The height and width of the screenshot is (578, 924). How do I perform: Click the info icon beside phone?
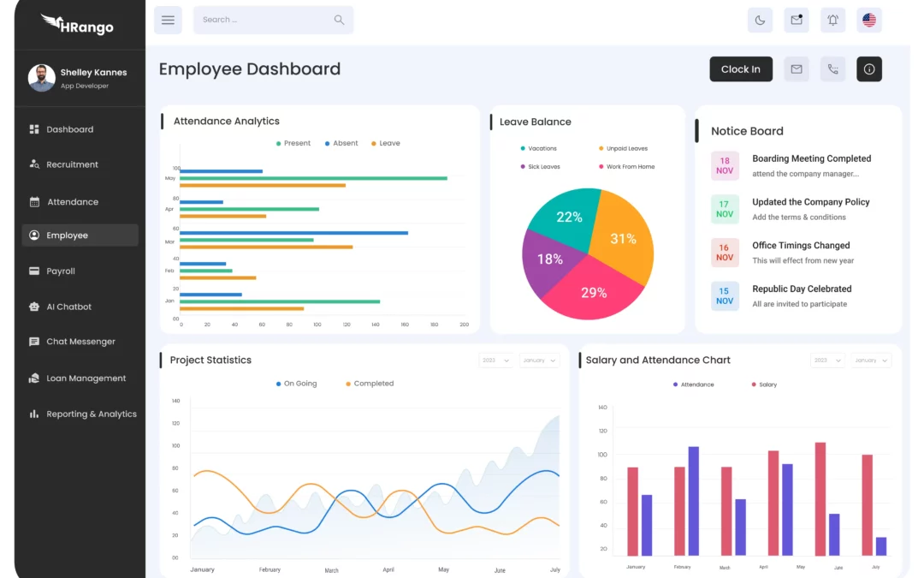click(x=869, y=69)
